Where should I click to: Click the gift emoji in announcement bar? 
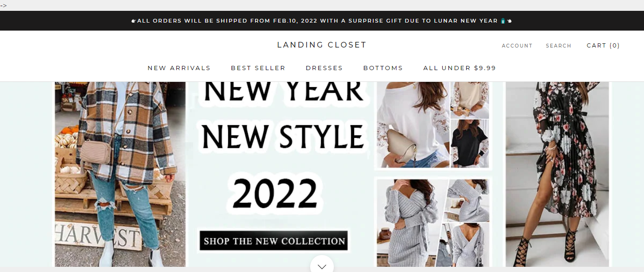click(503, 21)
